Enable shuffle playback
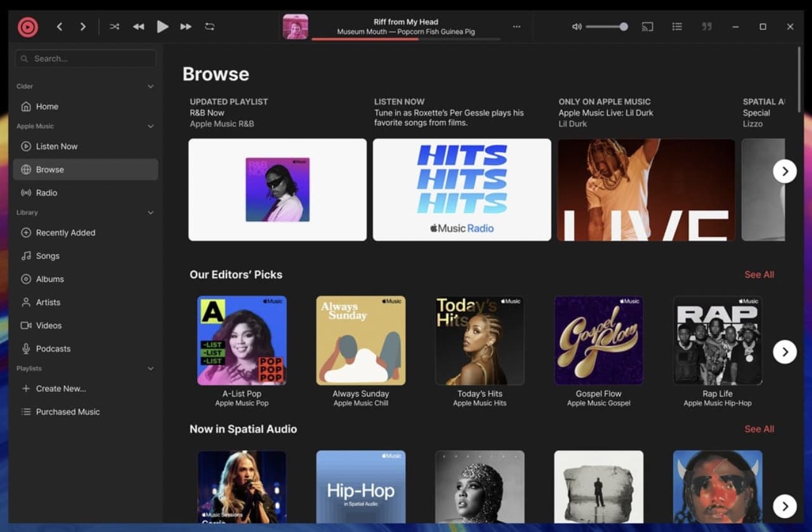The width and height of the screenshot is (812, 532). pyautogui.click(x=114, y=27)
